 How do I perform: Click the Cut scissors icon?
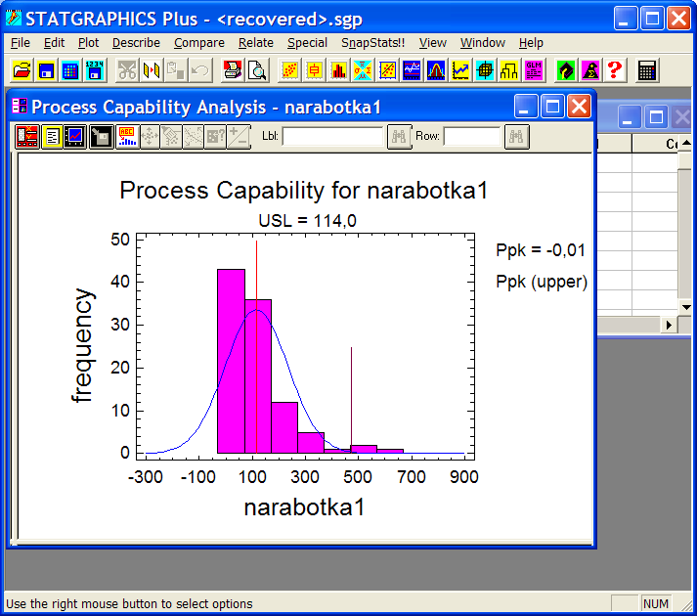pos(127,70)
